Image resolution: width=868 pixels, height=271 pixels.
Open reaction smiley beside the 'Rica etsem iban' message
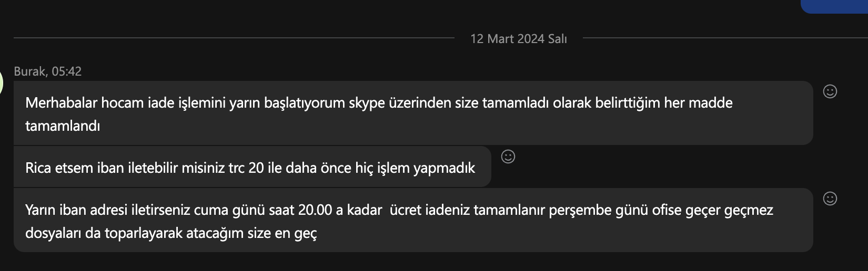tap(508, 157)
